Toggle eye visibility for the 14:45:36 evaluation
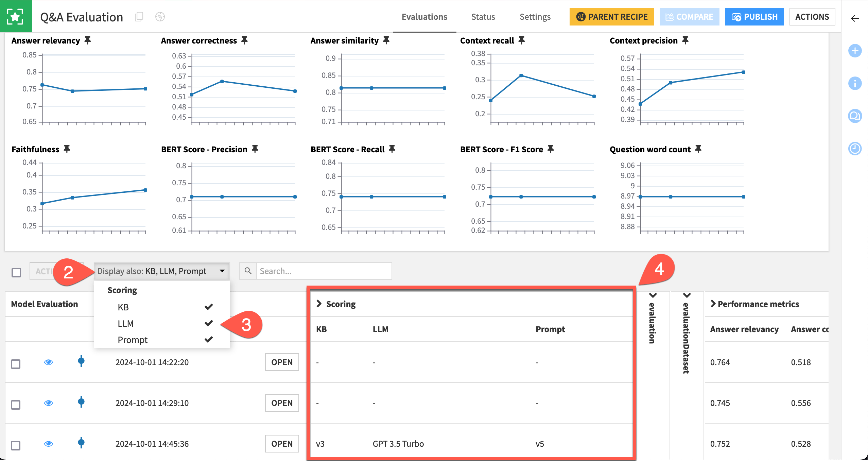The image size is (868, 461). coord(49,444)
